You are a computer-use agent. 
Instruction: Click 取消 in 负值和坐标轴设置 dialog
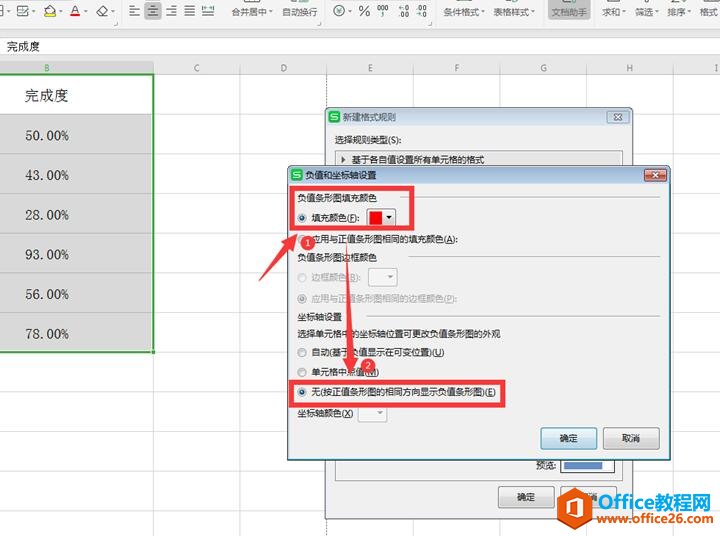click(x=631, y=438)
